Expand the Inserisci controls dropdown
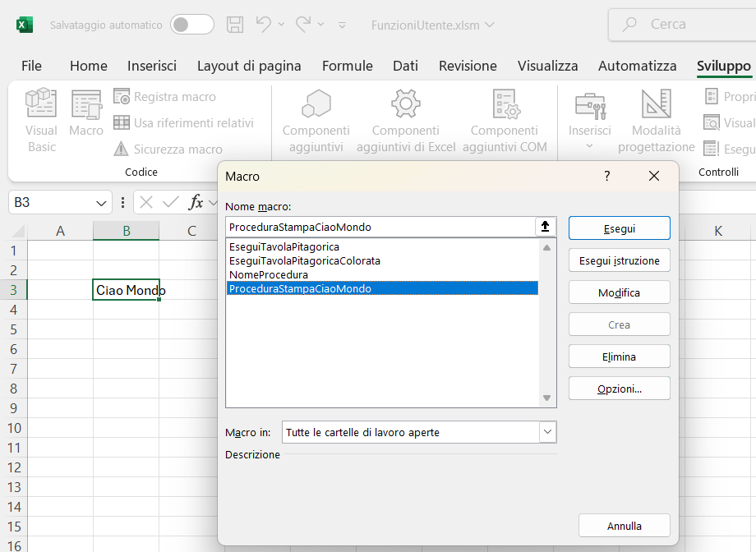Screen dimensions: 756x552 tap(589, 146)
